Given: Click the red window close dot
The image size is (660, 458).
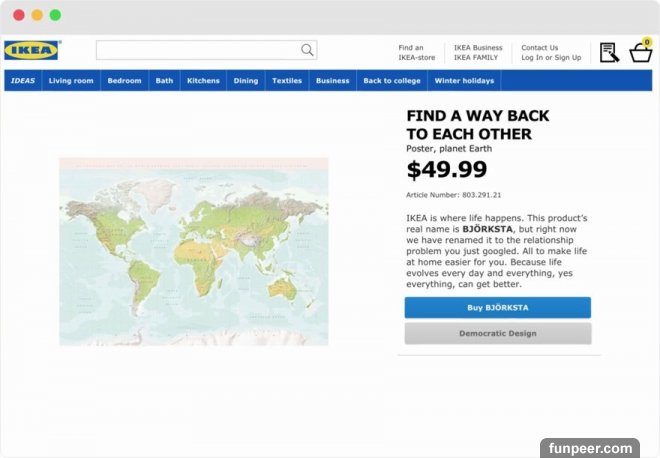Looking at the screenshot, I should coord(19,15).
